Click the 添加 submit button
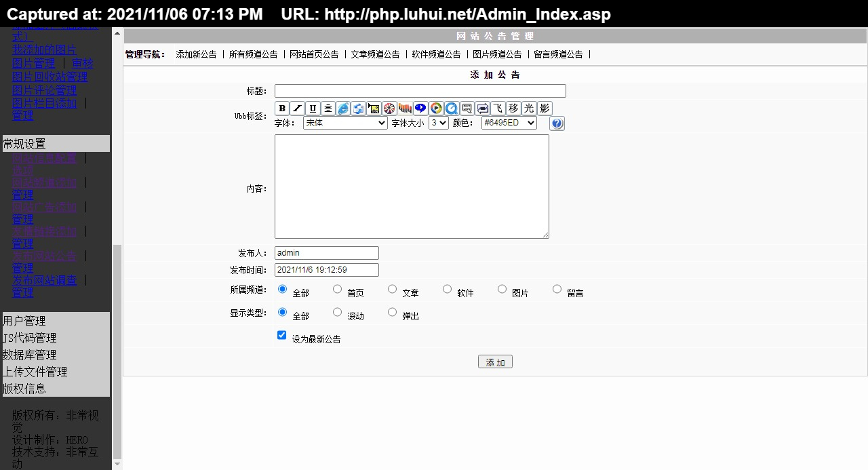Image resolution: width=868 pixels, height=470 pixels. click(495, 362)
